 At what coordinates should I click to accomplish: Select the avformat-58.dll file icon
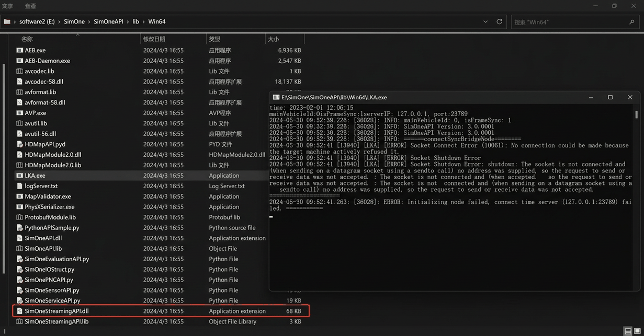click(x=20, y=102)
